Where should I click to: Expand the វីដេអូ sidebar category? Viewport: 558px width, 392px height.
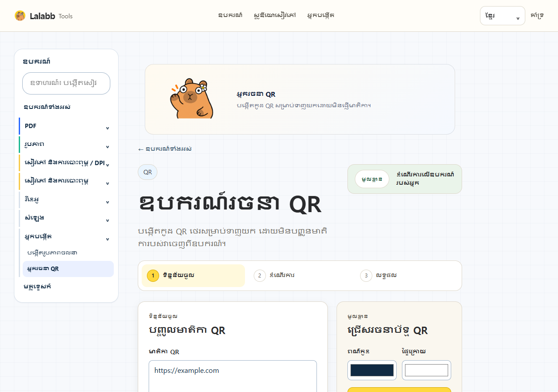(x=66, y=199)
